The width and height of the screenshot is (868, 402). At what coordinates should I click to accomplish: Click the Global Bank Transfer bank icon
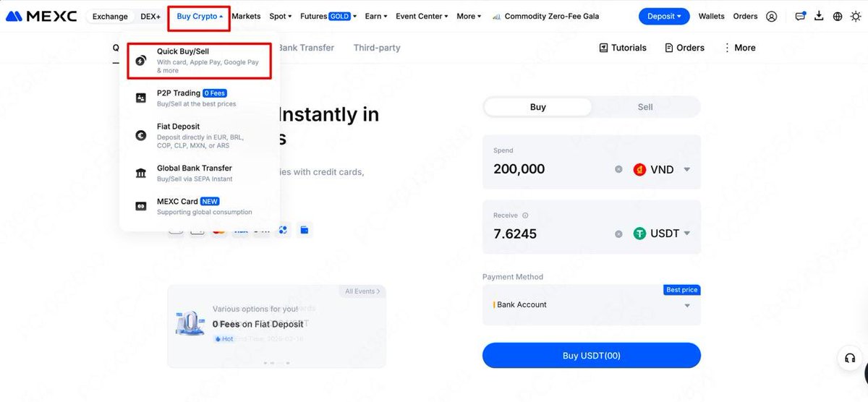pos(141,173)
